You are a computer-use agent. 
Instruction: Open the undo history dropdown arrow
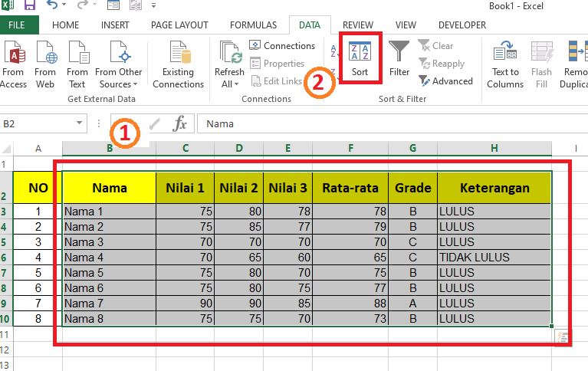(x=64, y=5)
